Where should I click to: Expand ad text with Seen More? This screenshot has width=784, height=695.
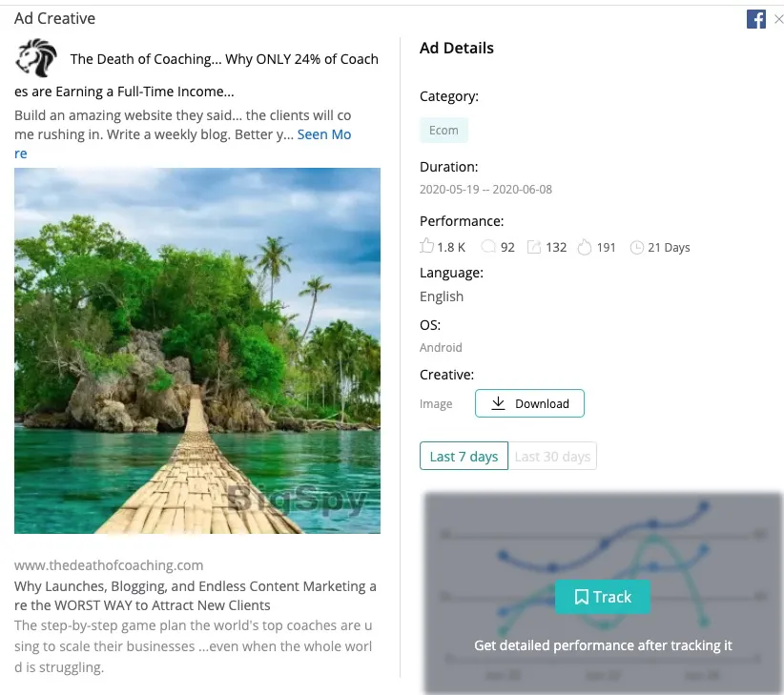[324, 134]
